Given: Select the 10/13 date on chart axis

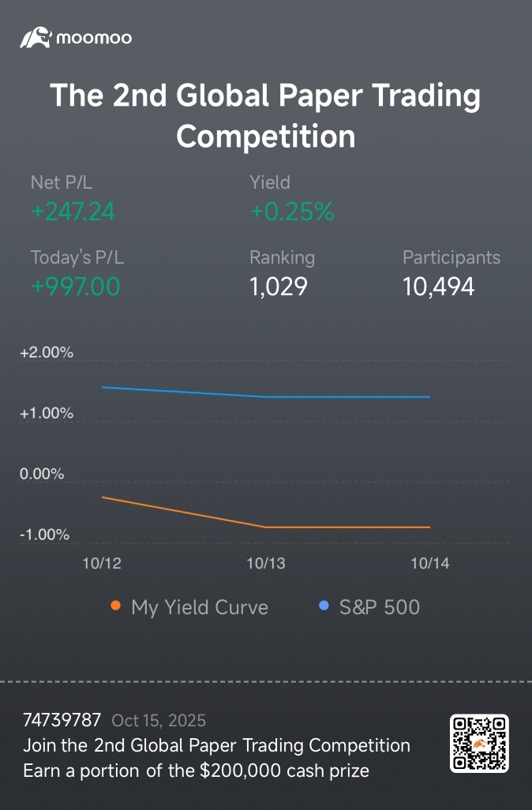Looking at the screenshot, I should (265, 563).
